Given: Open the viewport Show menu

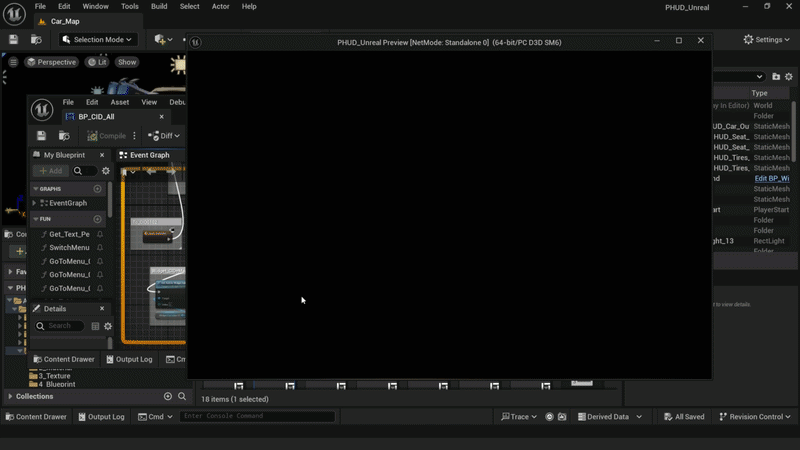Looking at the screenshot, I should [x=127, y=62].
